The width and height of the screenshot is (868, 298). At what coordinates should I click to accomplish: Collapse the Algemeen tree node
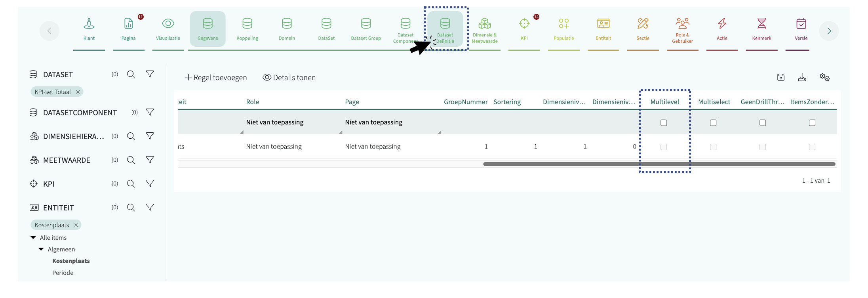(41, 249)
